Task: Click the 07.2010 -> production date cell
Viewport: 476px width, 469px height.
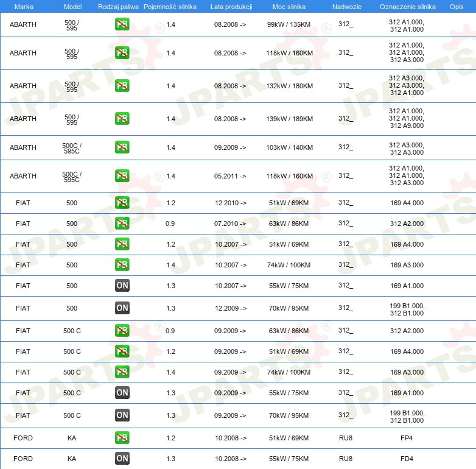Action: pyautogui.click(x=230, y=224)
